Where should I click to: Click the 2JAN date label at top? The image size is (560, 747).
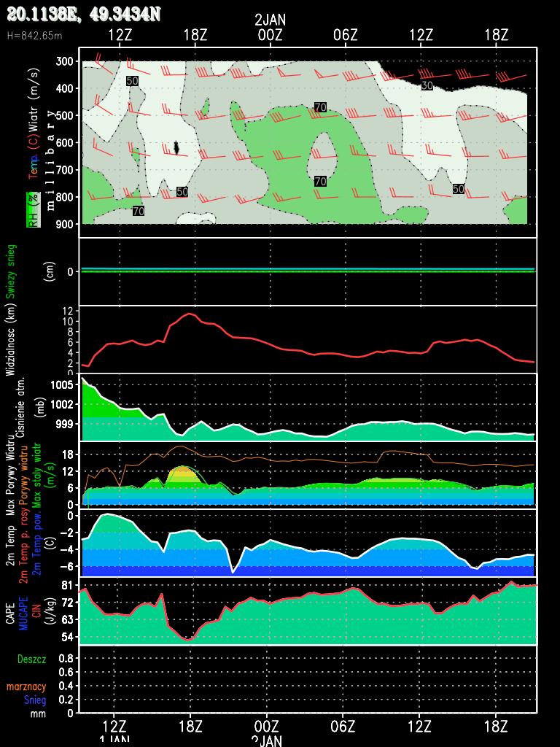[270, 20]
